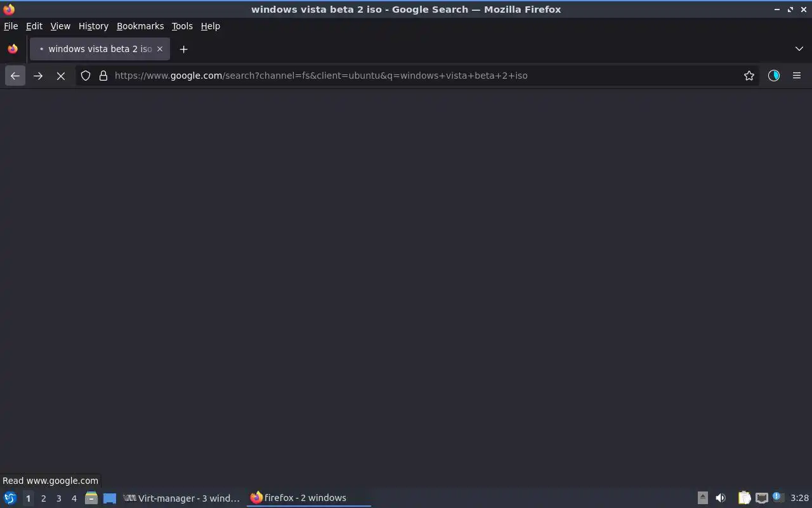Open the History menu
The height and width of the screenshot is (508, 812).
coord(93,26)
